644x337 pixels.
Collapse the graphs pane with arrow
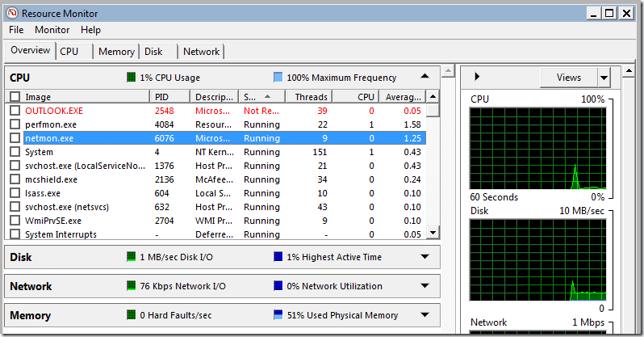click(477, 77)
